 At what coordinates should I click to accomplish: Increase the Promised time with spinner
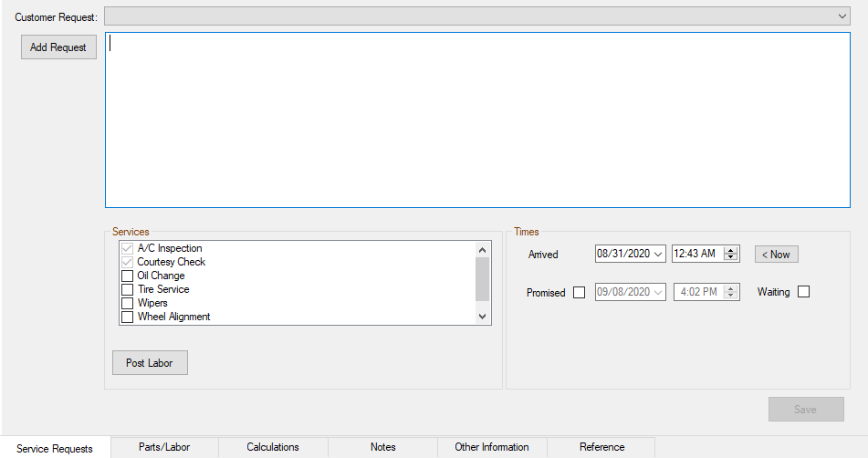pyautogui.click(x=731, y=288)
